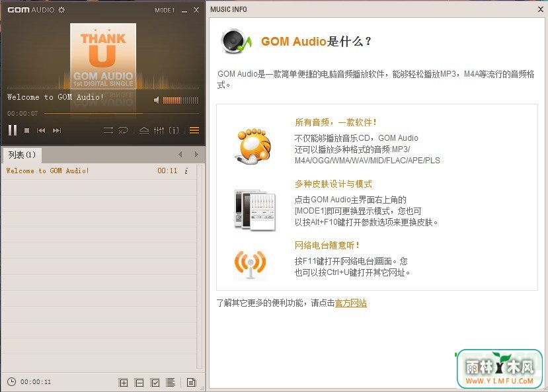Click the Thank U album art

[103, 56]
